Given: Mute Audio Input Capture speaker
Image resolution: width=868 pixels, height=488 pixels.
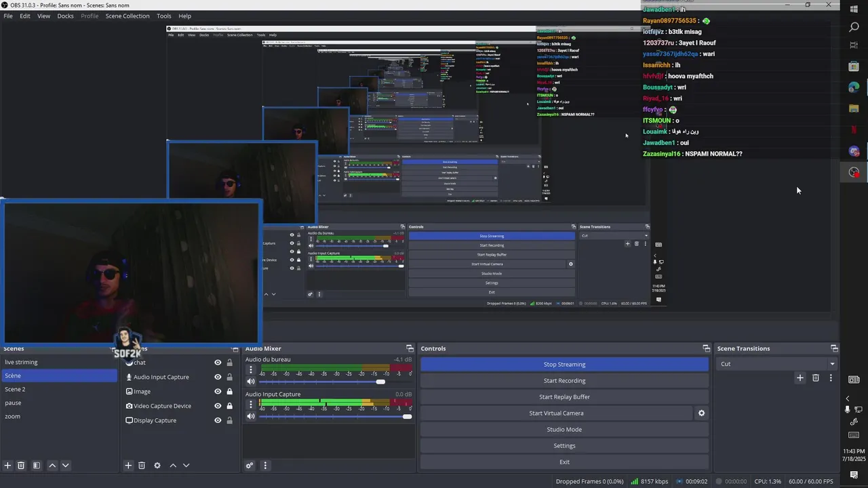Looking at the screenshot, I should pos(251,416).
